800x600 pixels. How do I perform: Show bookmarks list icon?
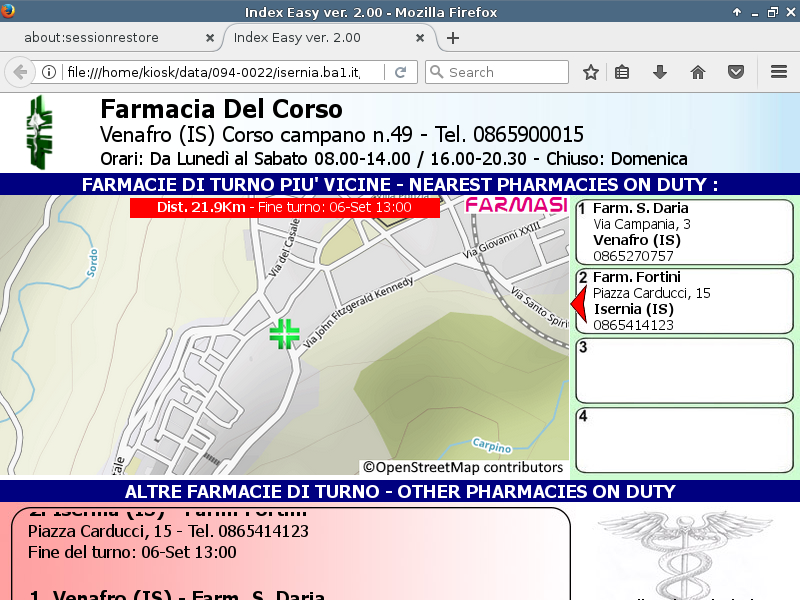(x=622, y=72)
